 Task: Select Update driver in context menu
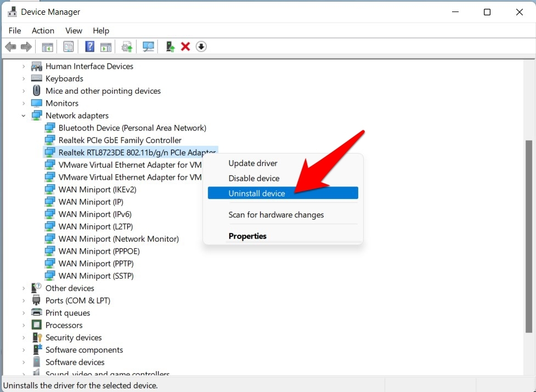click(x=253, y=163)
